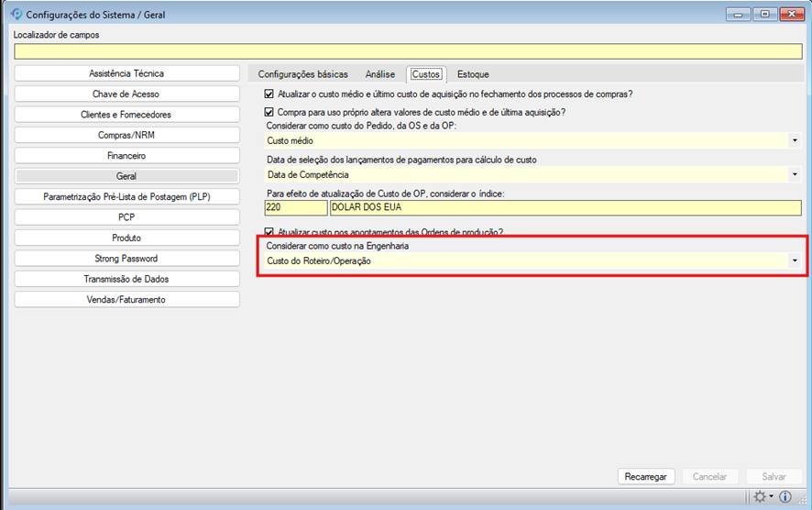Open the Financeiro settings section
Screen dimensions: 812x510
126,156
